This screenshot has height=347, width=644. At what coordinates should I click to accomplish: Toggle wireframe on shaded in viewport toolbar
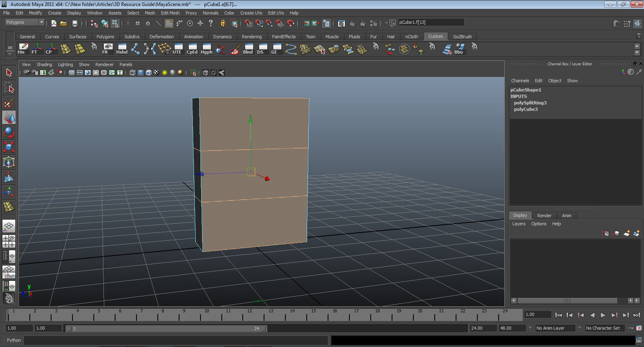pyautogui.click(x=149, y=73)
